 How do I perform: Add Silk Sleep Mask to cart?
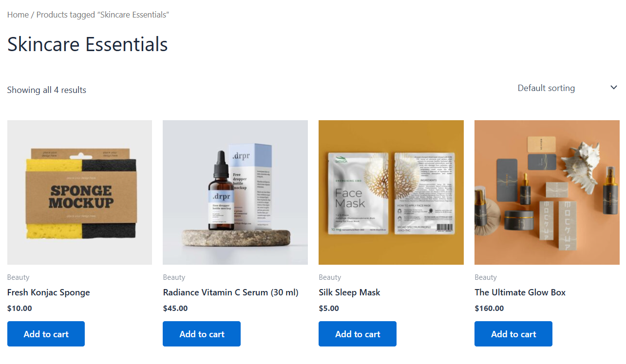point(358,334)
